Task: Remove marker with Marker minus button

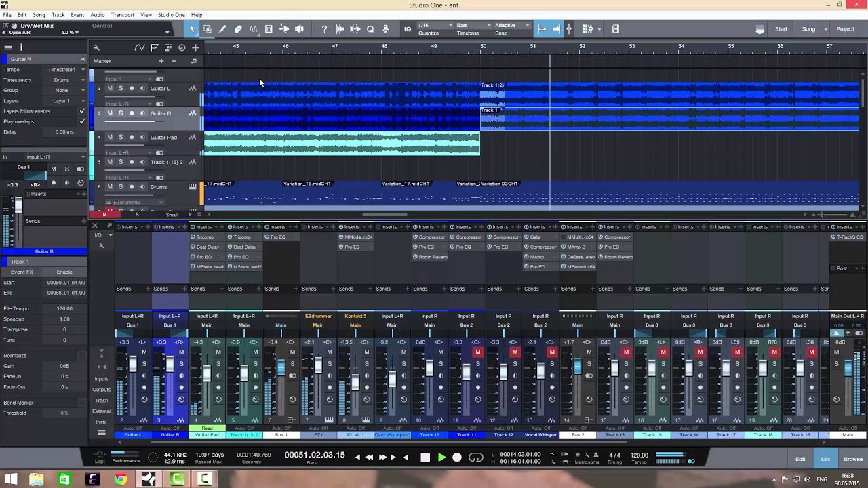Action: [x=174, y=61]
